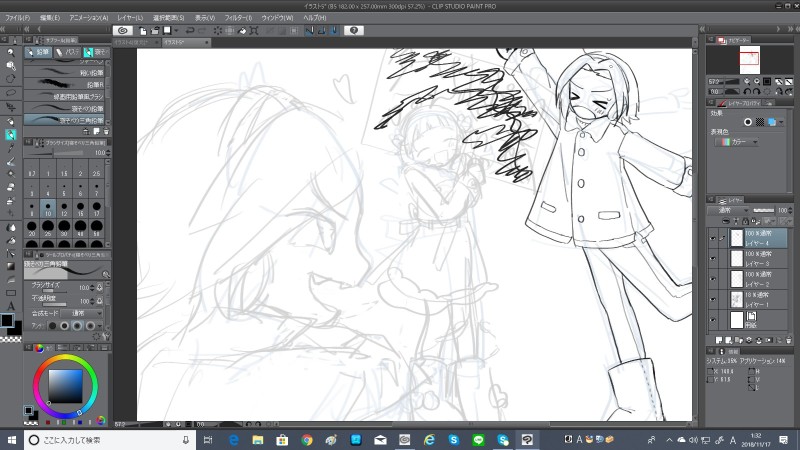Open the help question mark icon

coord(355,30)
